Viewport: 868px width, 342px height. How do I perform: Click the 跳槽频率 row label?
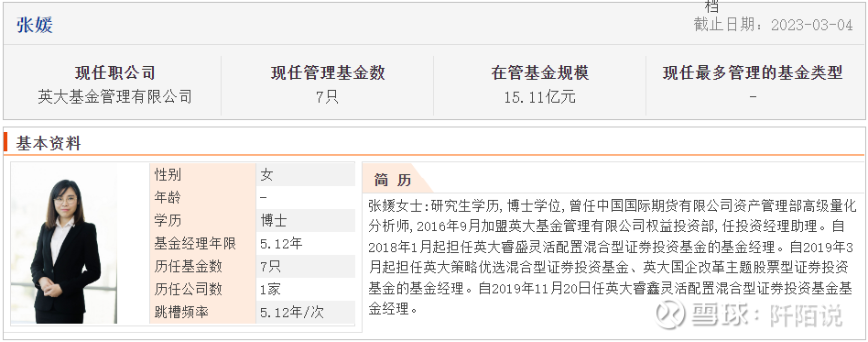(x=181, y=312)
